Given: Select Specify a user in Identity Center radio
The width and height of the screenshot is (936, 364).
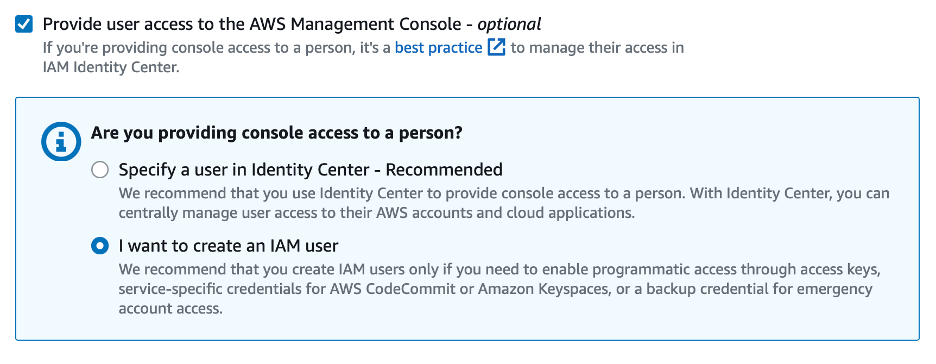Looking at the screenshot, I should 100,170.
